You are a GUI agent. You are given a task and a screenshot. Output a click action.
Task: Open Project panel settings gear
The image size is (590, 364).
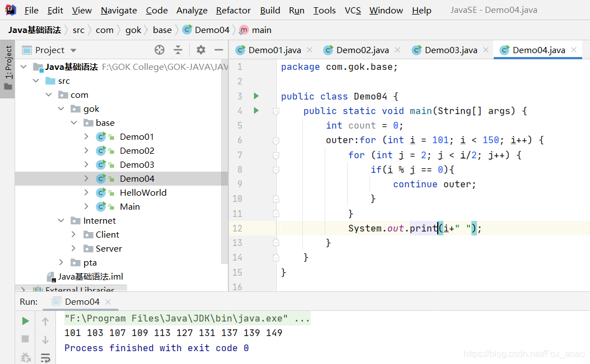(x=201, y=50)
